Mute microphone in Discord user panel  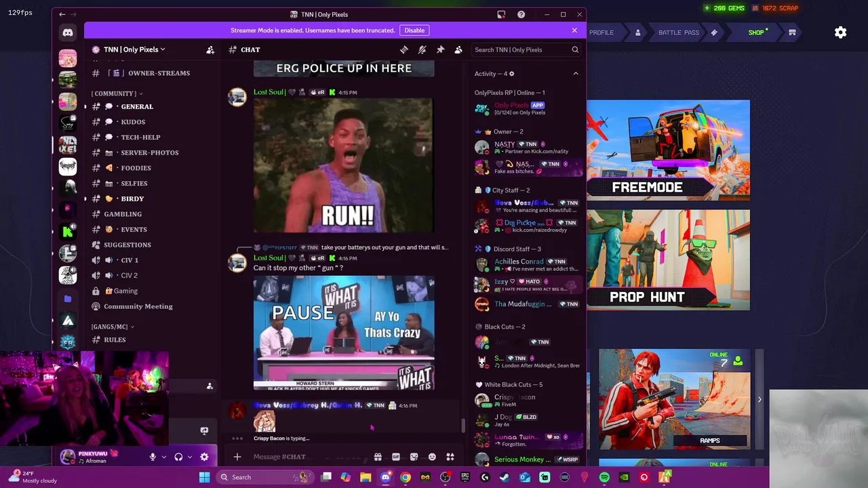(153, 457)
